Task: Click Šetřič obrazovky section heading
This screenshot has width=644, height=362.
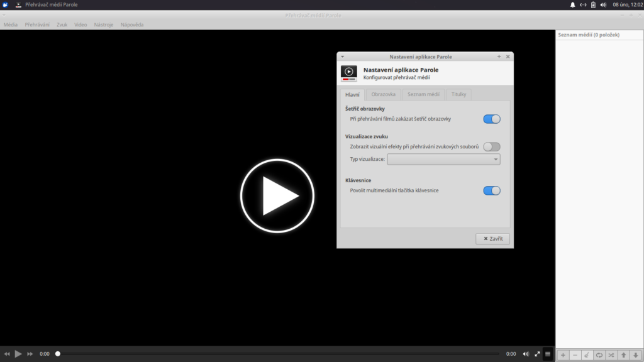Action: (365, 109)
